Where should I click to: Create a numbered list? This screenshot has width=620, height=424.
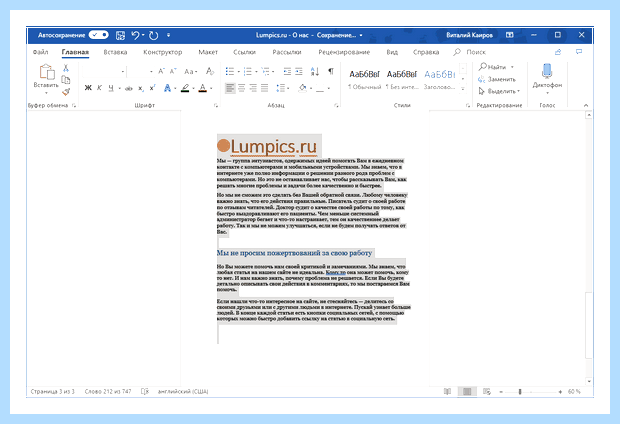[248, 71]
